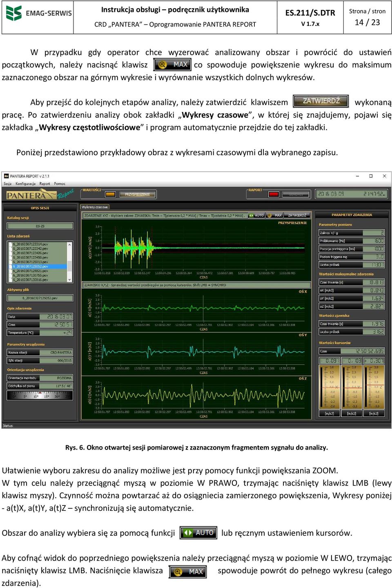This screenshot has height=588, width=392.
Task: Click the Temperatura [°C] value field
Action: (56, 333)
